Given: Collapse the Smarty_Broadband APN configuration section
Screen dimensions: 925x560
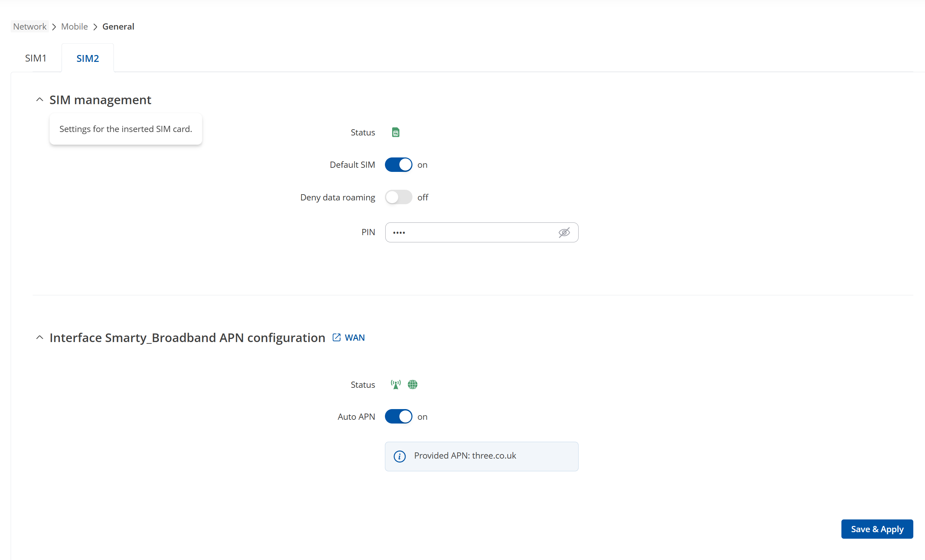Looking at the screenshot, I should tap(40, 338).
